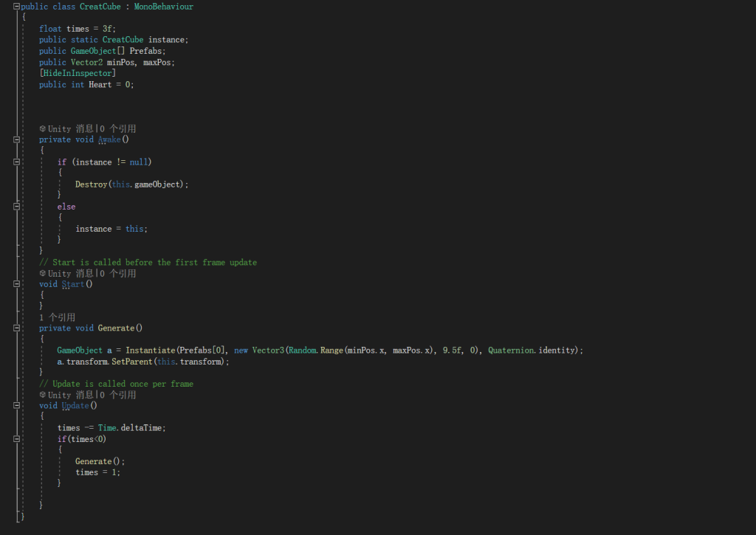Fold the else block in Awake
This screenshot has height=535, width=756.
(x=16, y=207)
